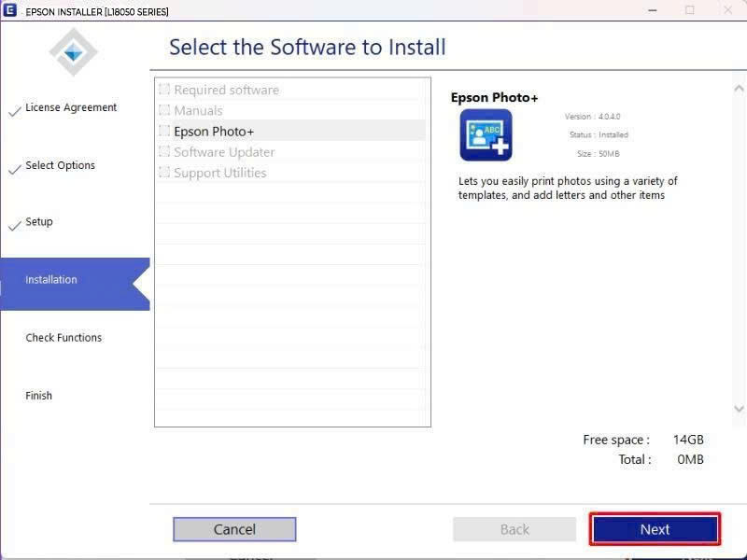Click the Select Options checkmark icon
The image size is (747, 560).
click(x=15, y=169)
